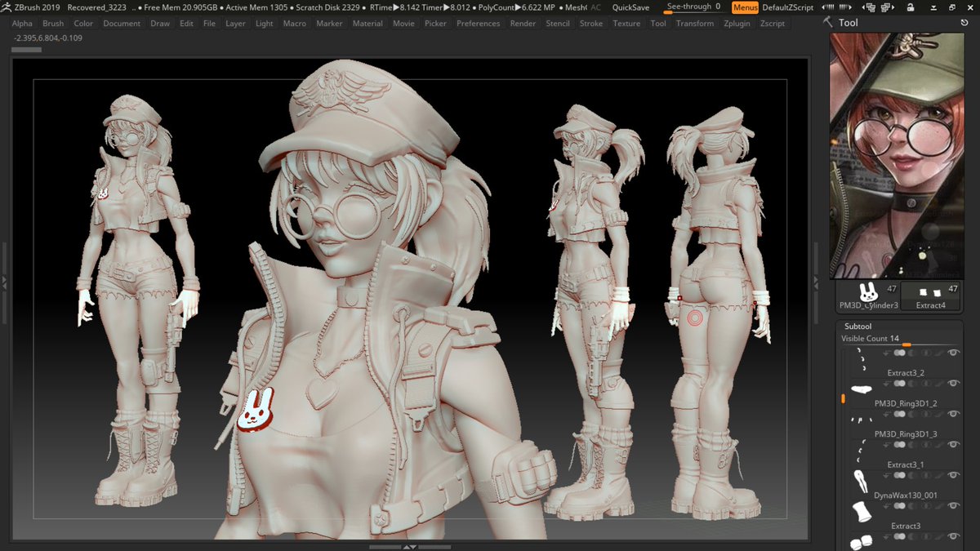Toggle union mode switch on PM3D_Ring3D1_2 row
Viewport: 980px width, 551px height.
coord(899,383)
